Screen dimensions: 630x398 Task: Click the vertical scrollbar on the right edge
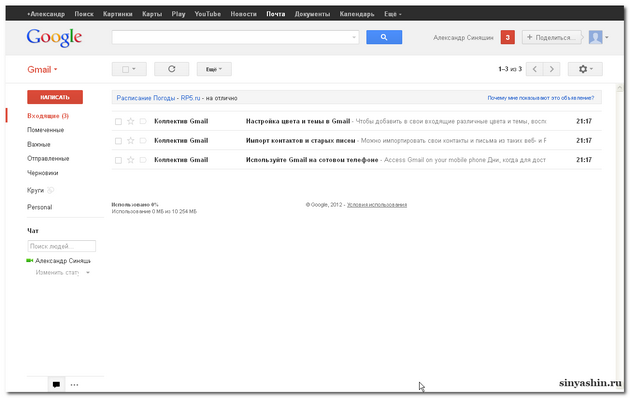tap(619, 237)
